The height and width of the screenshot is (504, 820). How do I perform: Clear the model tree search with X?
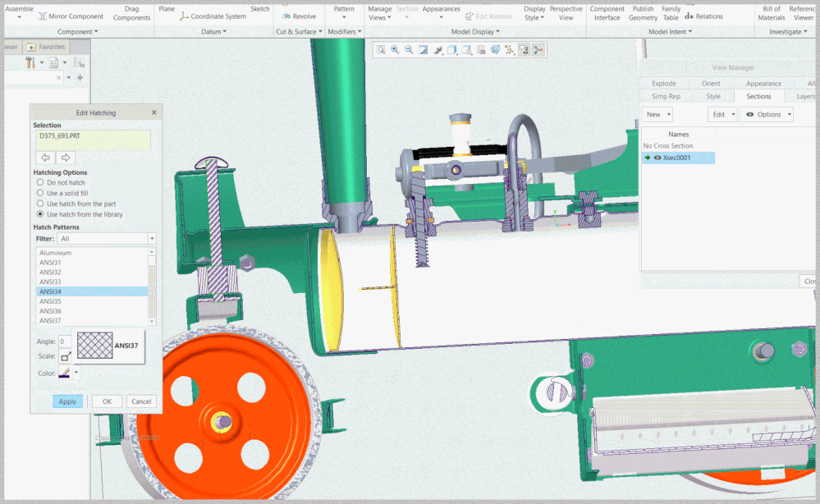point(58,77)
